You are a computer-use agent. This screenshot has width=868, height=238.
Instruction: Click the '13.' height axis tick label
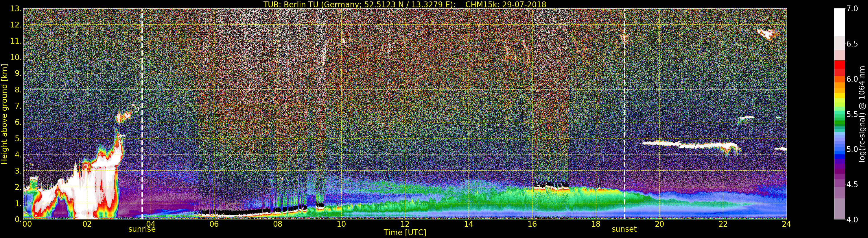[16, 9]
